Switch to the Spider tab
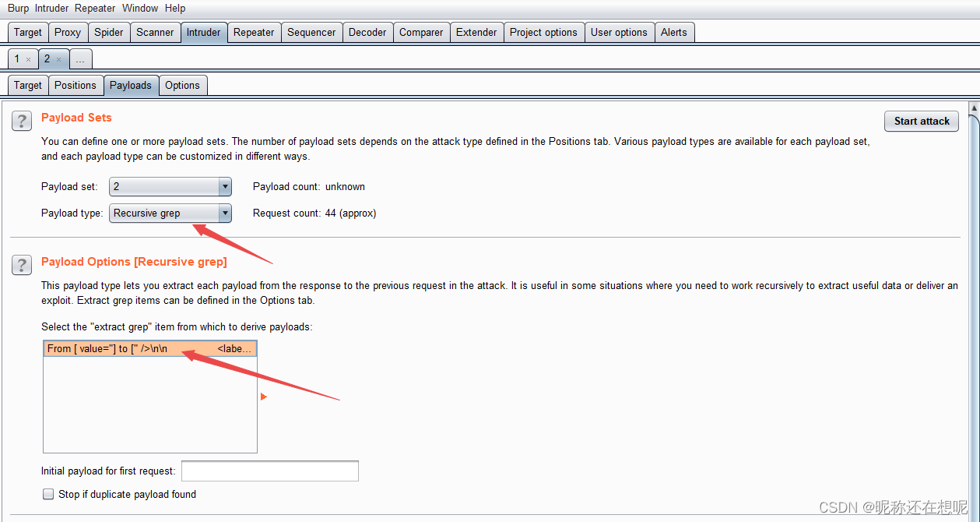Image resolution: width=980 pixels, height=522 pixels. pos(109,32)
